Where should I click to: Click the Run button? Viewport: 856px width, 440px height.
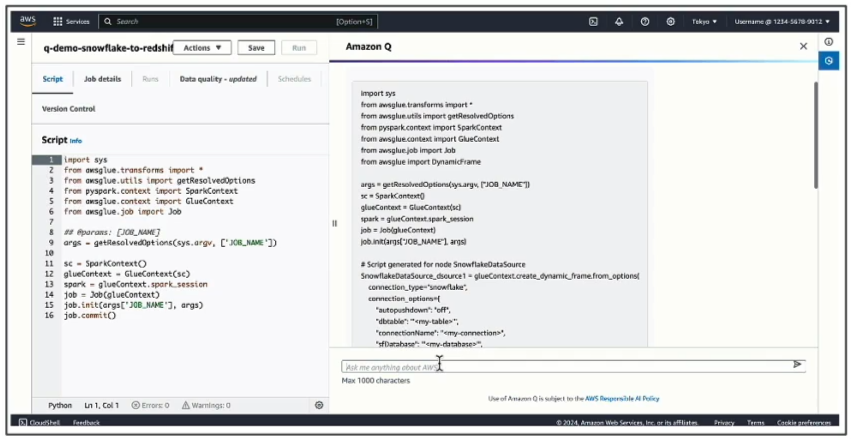(x=299, y=47)
